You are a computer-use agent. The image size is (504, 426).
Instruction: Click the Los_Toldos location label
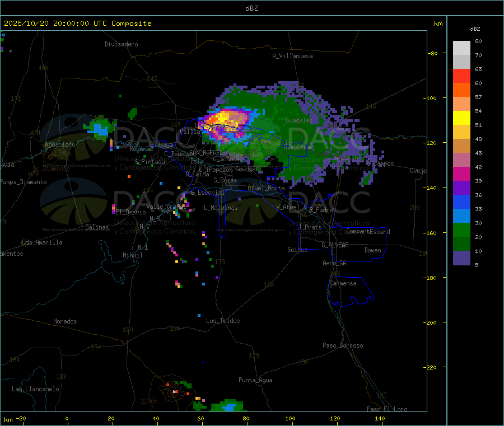223,321
